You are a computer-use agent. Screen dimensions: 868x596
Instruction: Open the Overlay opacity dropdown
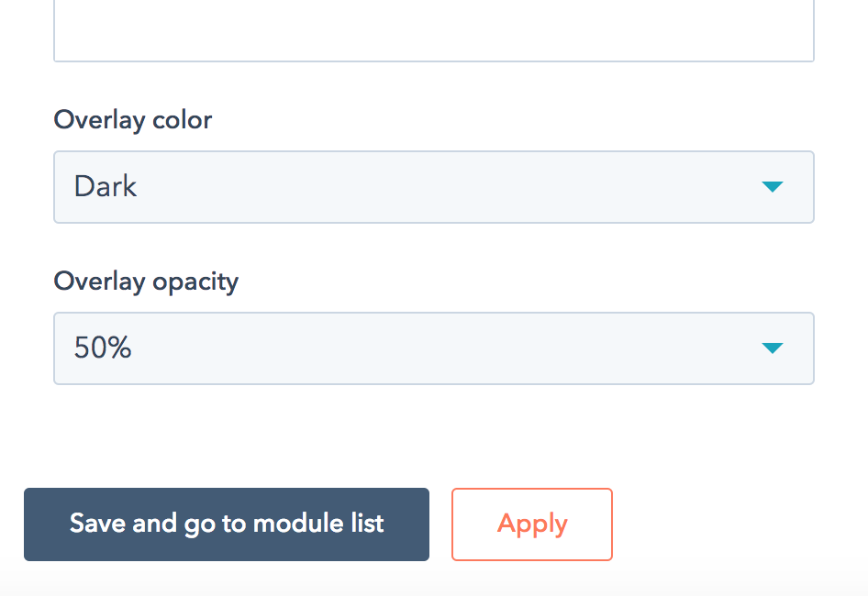(433, 348)
